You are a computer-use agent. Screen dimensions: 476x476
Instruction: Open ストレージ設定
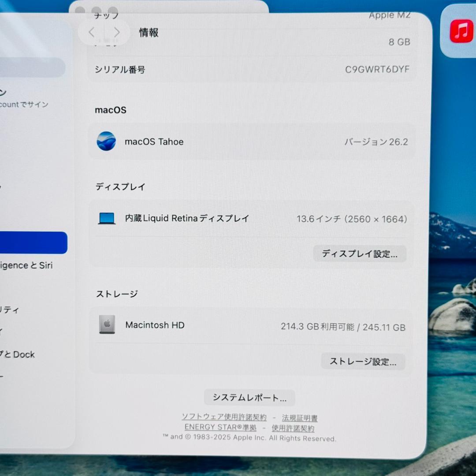[363, 361]
